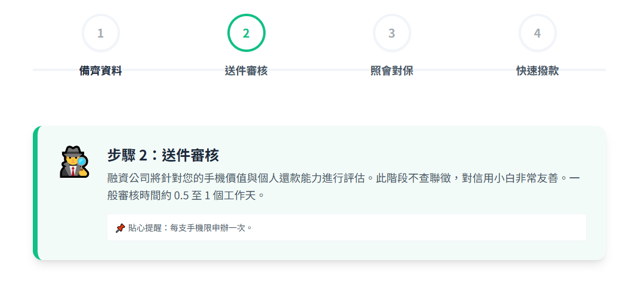644x281 pixels.
Task: Click the 步驟 2：送件審核 heading
Action: coord(163,156)
